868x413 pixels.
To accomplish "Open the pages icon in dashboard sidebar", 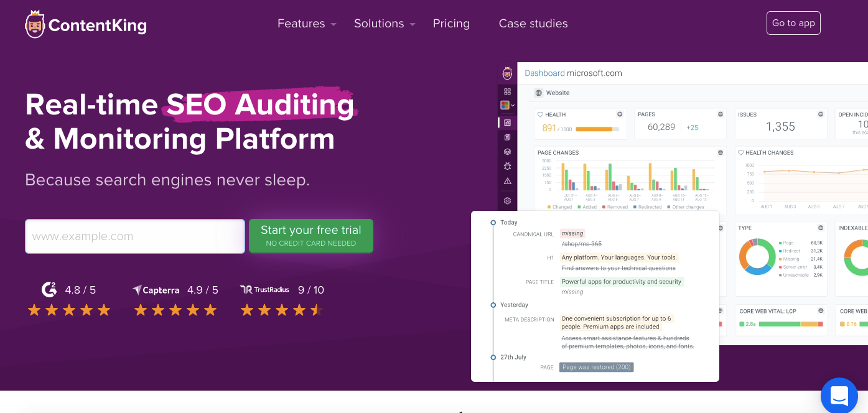I will click(x=507, y=137).
